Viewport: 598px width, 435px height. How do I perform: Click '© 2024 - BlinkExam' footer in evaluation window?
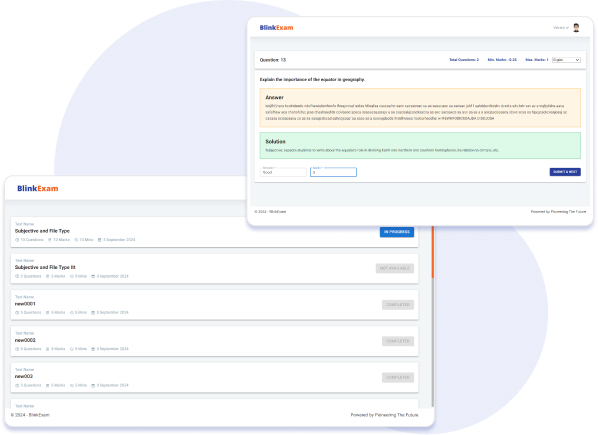click(x=270, y=212)
